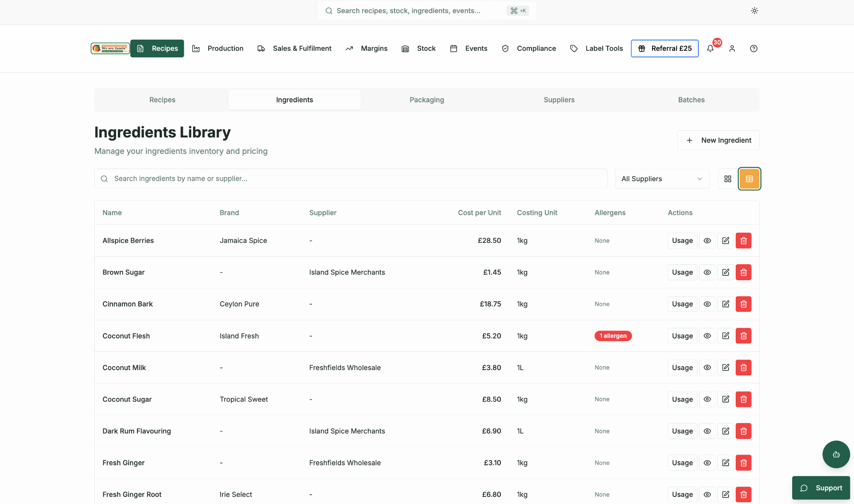Screen dimensions: 854x504
Task: Expand the All Suppliers dropdown
Action: tap(662, 178)
